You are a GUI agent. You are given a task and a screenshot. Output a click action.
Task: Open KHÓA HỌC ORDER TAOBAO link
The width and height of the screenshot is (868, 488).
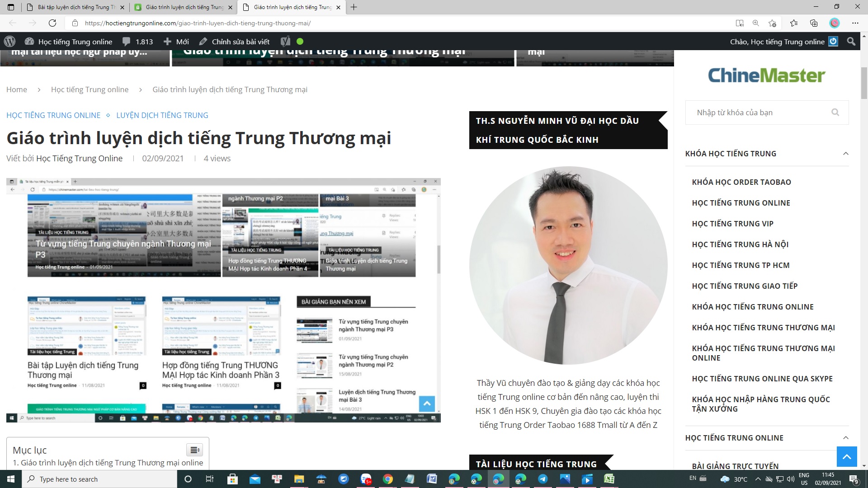[741, 182]
